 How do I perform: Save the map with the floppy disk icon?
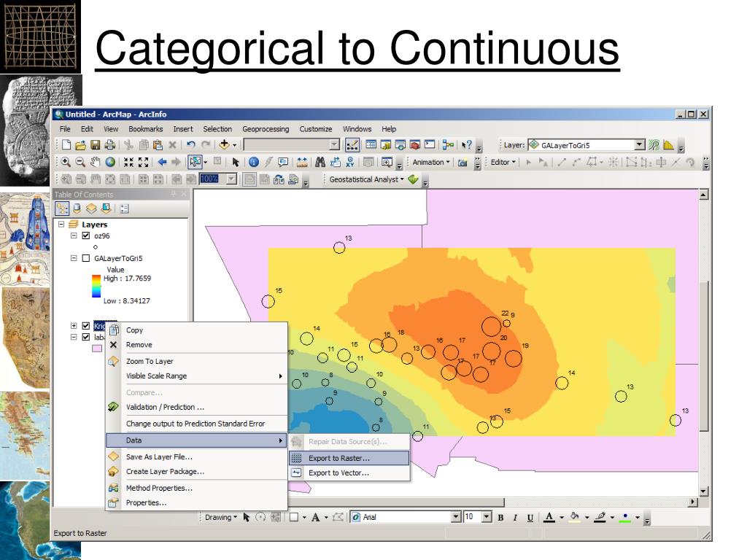[95, 145]
